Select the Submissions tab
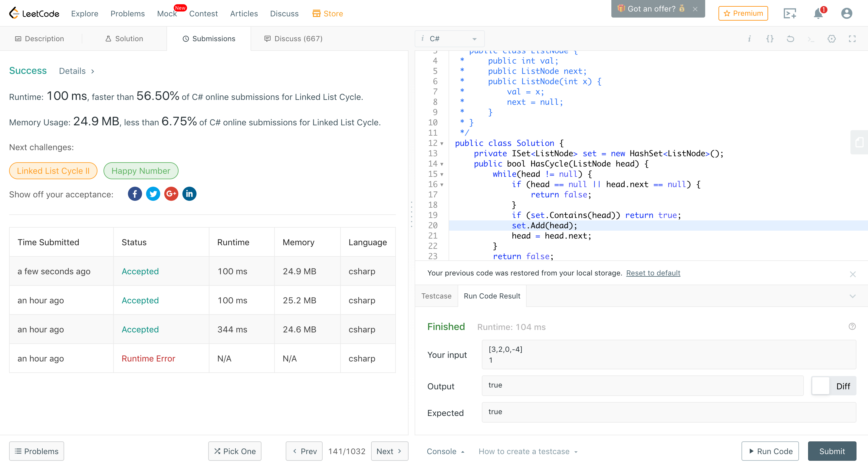Screen dimensions: 868x465 (x=209, y=39)
